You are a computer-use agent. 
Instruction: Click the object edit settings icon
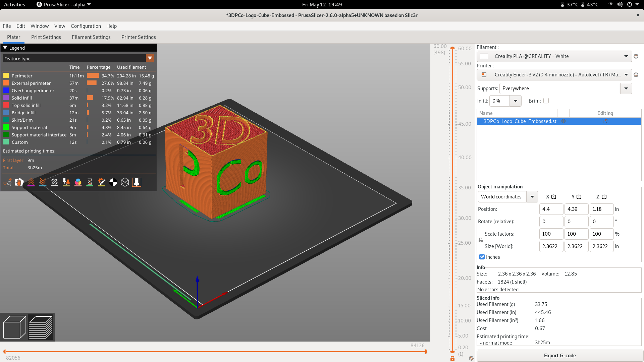coord(605,121)
